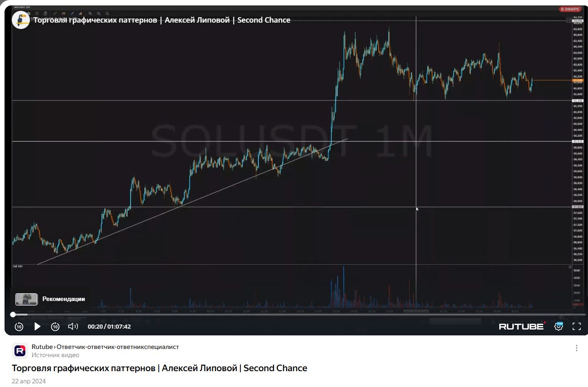Image resolution: width=588 pixels, height=387 pixels.
Task: Open the video title below the player
Action: 159,368
